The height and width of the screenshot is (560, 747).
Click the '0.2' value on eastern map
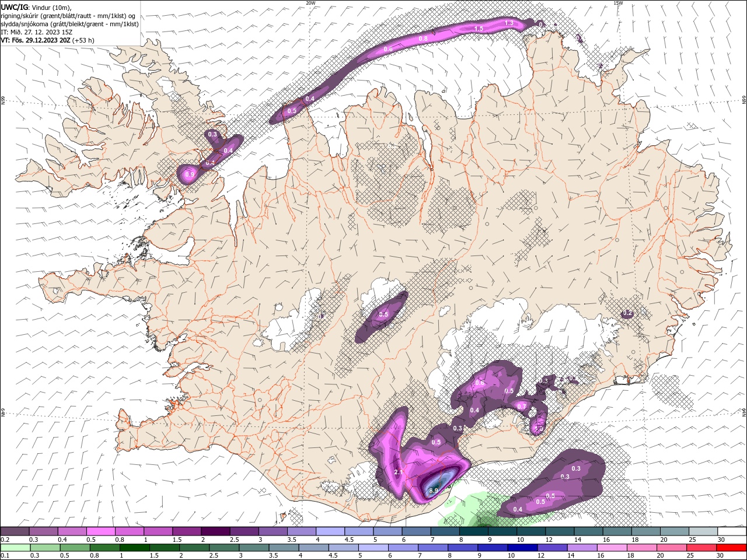[x=627, y=313]
